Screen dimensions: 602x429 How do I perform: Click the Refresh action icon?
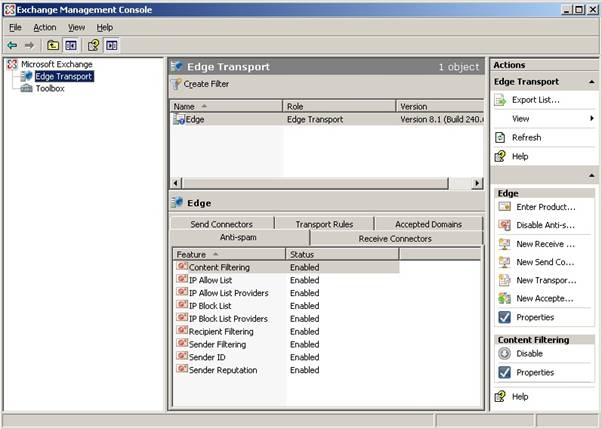(x=500, y=137)
